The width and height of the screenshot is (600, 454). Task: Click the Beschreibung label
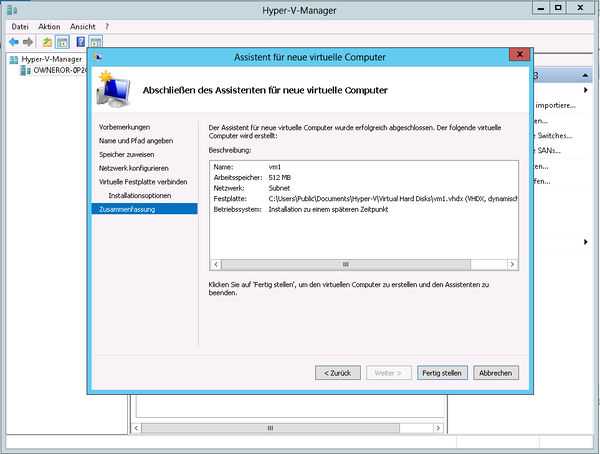coord(230,150)
